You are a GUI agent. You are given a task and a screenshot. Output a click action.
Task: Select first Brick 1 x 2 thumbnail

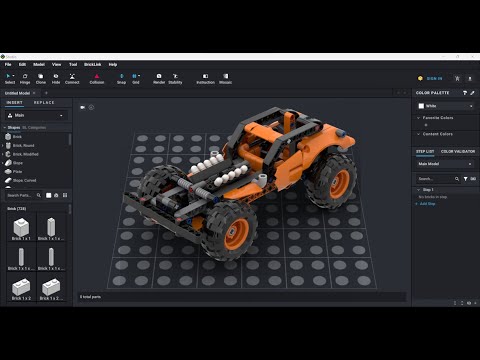pos(21,288)
